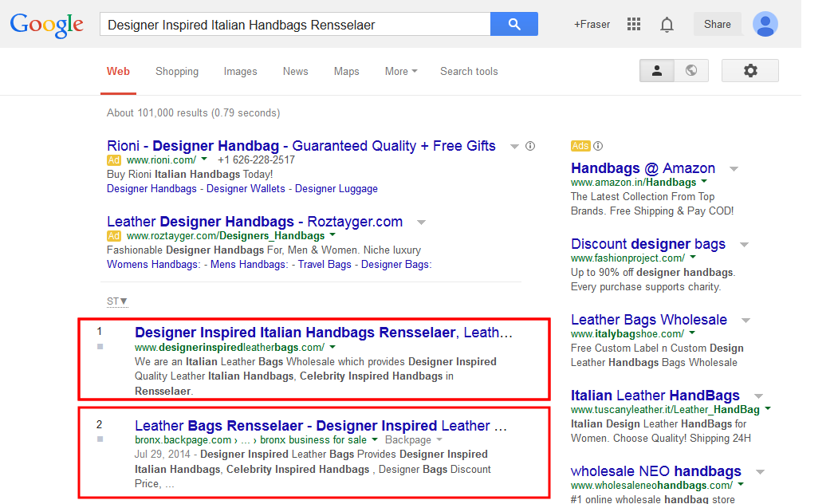
Task: Open the Womens Handbags sitelink
Action: (x=153, y=265)
